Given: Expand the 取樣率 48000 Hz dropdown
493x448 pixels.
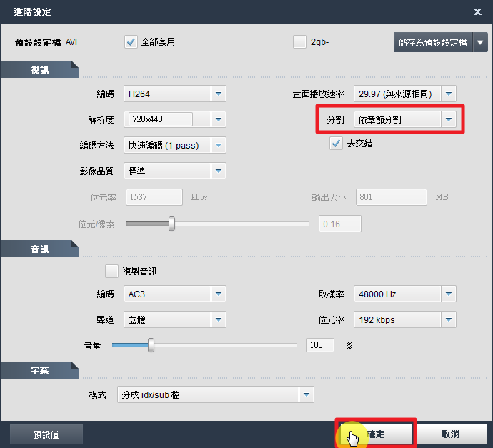Looking at the screenshot, I should [x=448, y=294].
